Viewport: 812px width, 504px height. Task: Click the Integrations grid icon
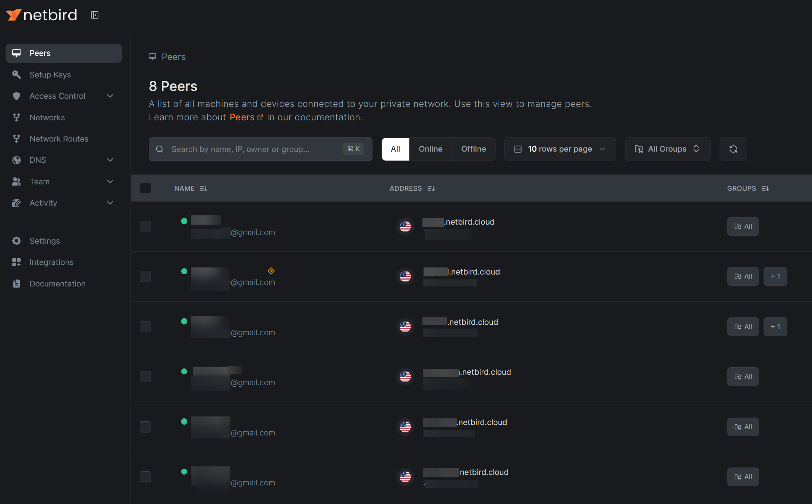16,262
